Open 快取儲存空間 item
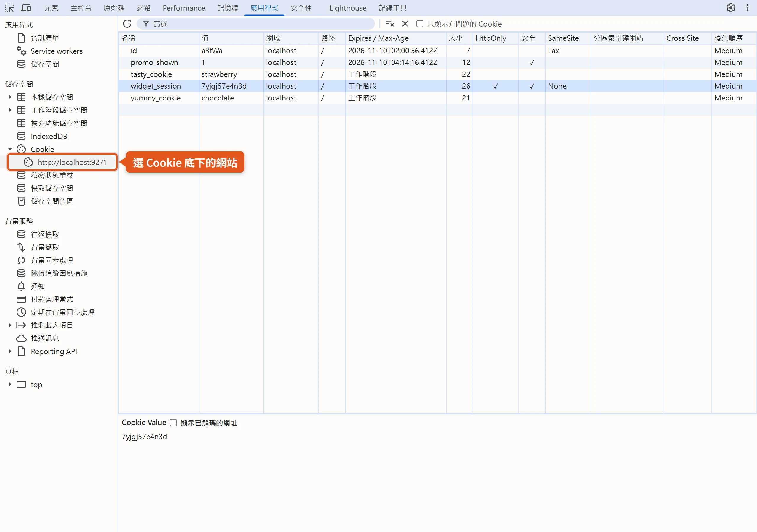Viewport: 757px width, 532px height. pos(52,188)
